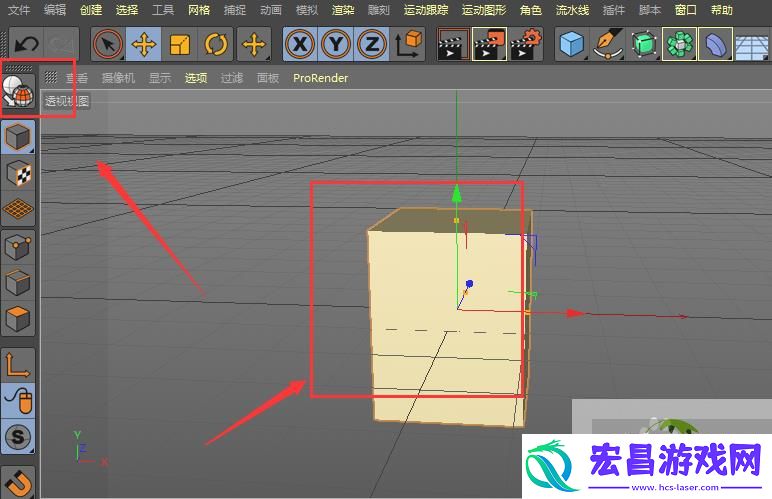
Task: Open the 窗口 menu
Action: [x=685, y=10]
